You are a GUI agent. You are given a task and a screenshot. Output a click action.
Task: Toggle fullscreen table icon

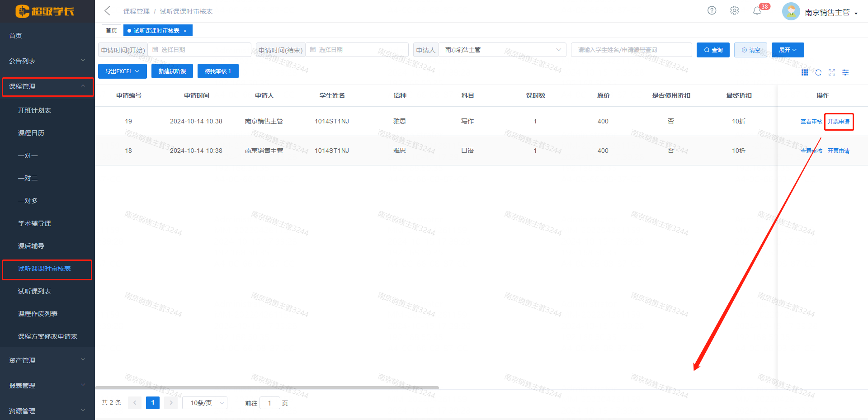pyautogui.click(x=832, y=72)
